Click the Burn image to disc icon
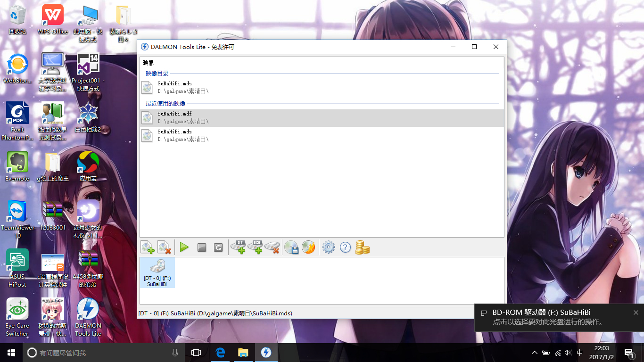 pos(308,247)
